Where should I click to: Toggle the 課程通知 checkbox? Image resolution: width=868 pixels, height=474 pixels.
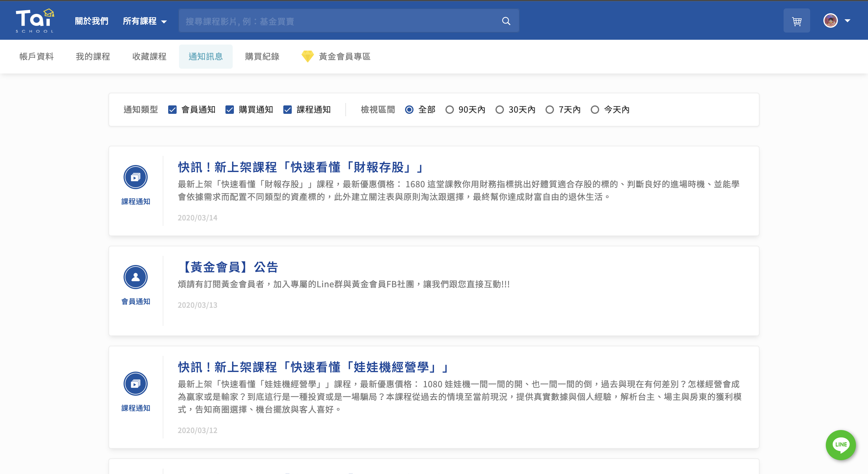[288, 110]
